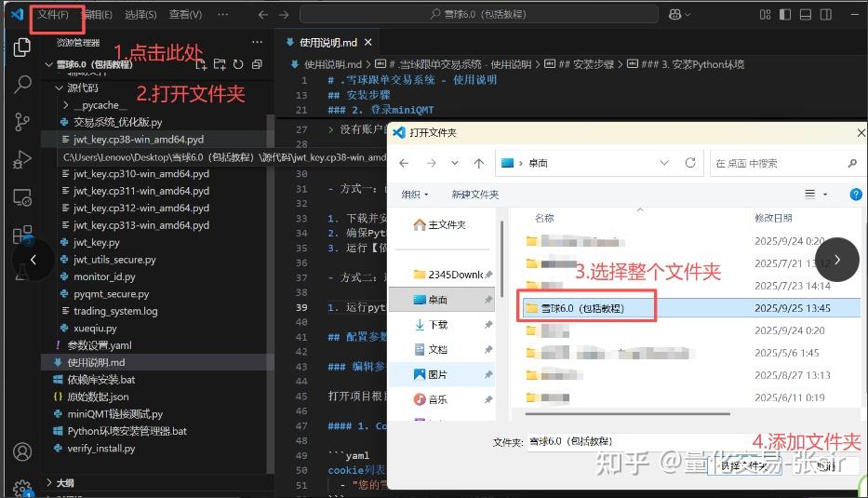Open Source Control view in activity bar

22,122
